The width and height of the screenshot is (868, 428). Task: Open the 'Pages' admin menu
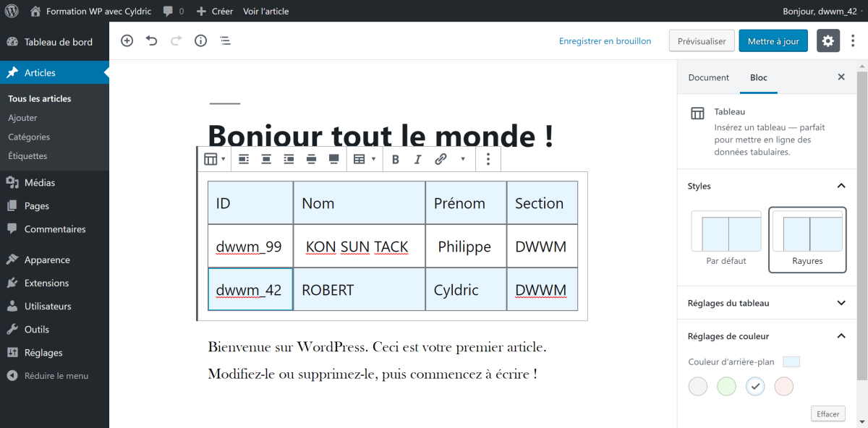tap(54, 206)
